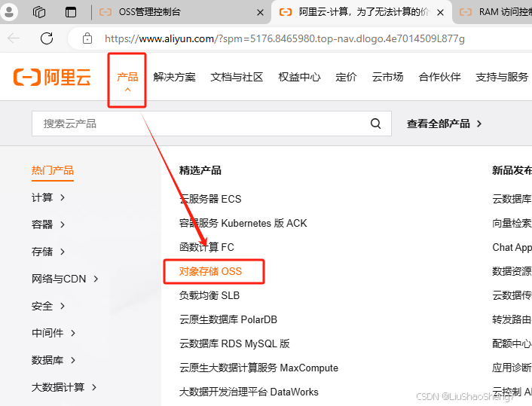Image resolution: width=532 pixels, height=406 pixels.
Task: Open 对象存储 OSS product
Action: click(x=210, y=271)
